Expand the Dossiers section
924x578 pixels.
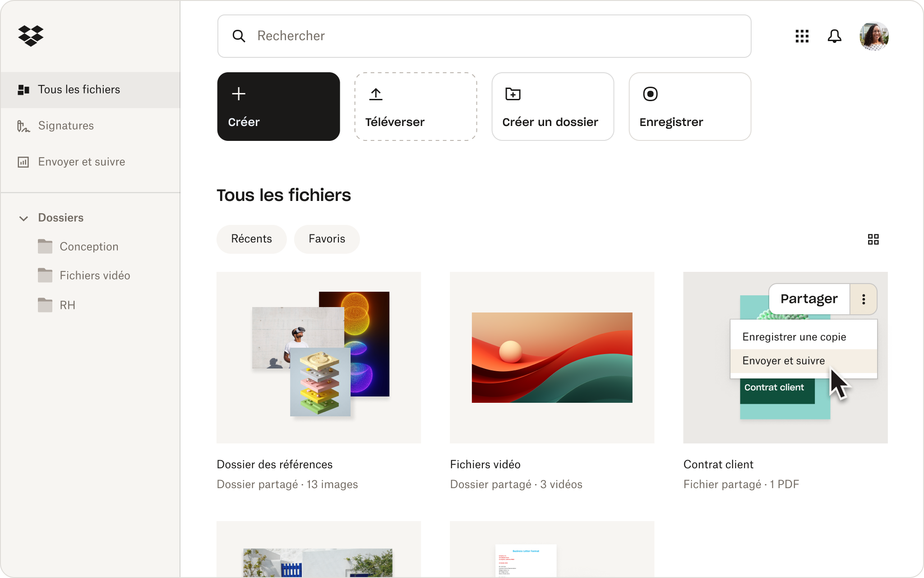pos(24,218)
